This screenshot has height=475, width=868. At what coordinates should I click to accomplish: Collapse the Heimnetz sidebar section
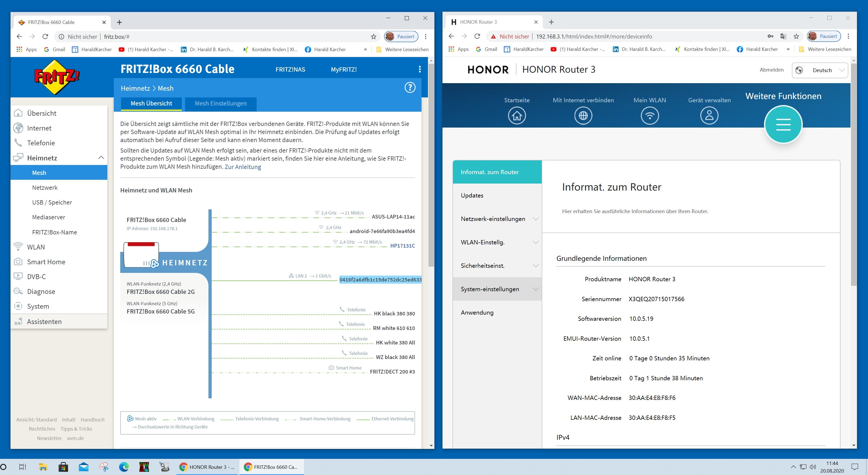coord(101,158)
